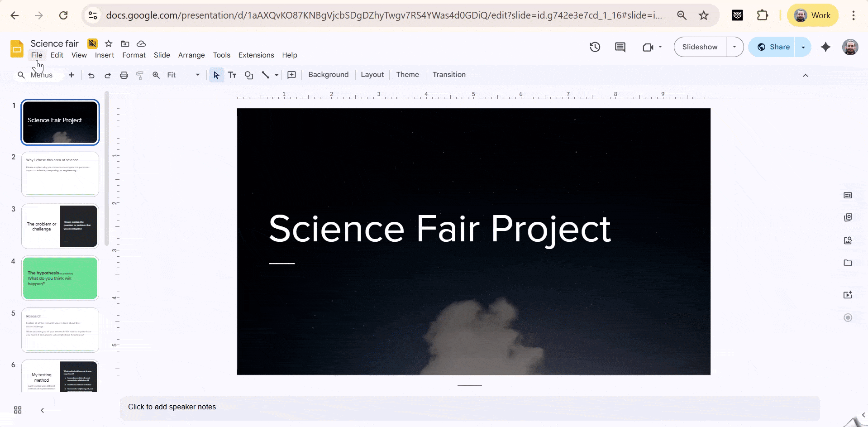Insert a text box
The height and width of the screenshot is (427, 868).
(x=232, y=75)
